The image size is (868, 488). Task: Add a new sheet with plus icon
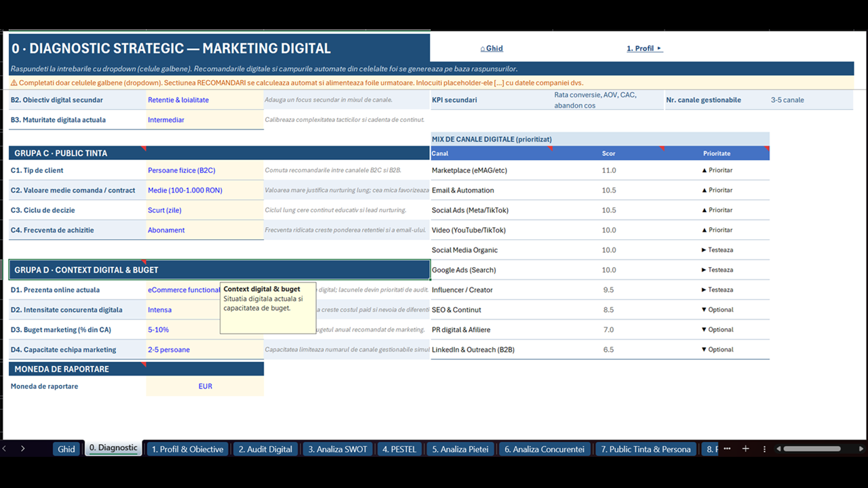coord(745,449)
